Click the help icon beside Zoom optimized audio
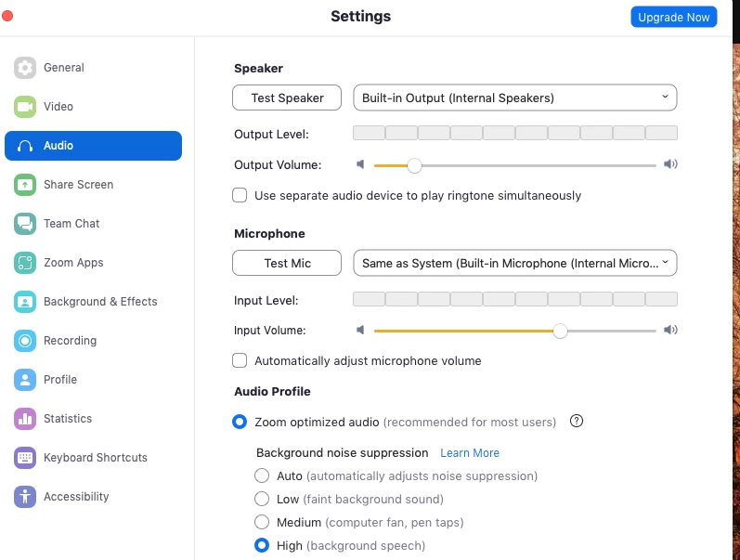The width and height of the screenshot is (740, 560). 577,422
